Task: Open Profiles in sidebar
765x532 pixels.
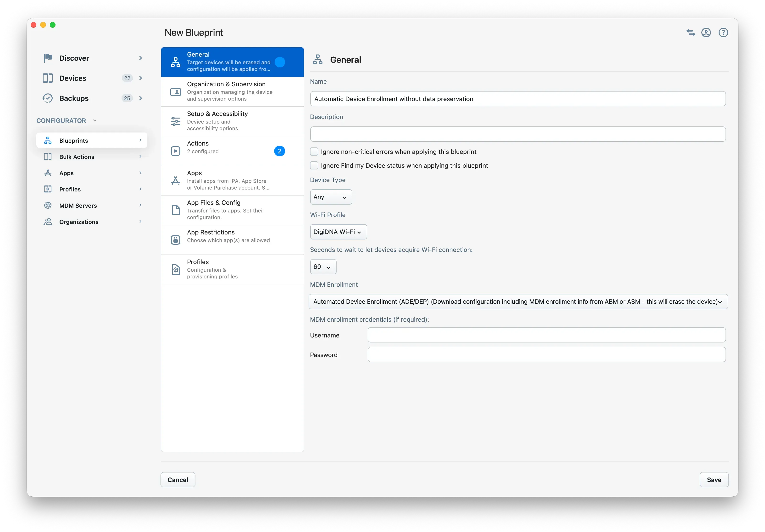Action: click(92, 189)
